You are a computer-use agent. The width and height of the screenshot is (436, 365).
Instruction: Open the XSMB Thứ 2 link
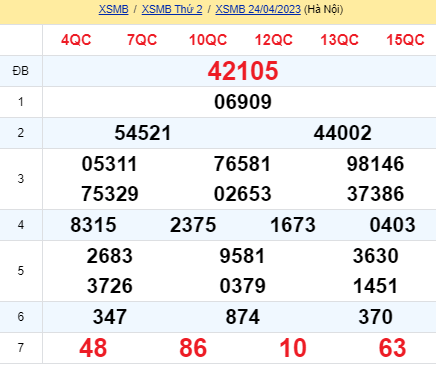click(172, 9)
